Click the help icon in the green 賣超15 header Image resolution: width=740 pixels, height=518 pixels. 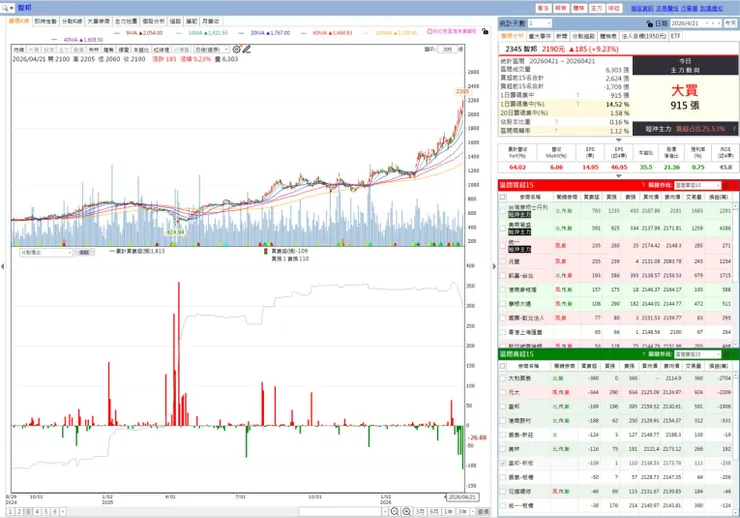[x=643, y=354]
